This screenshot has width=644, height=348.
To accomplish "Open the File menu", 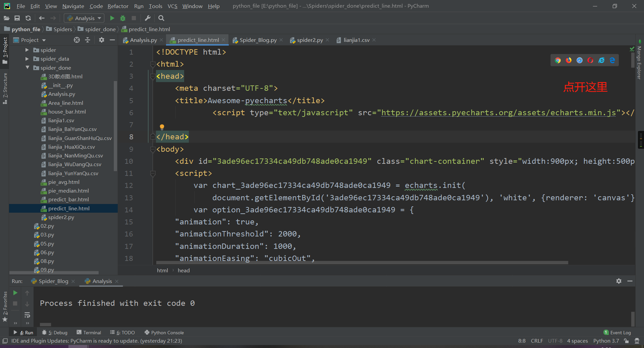I will coord(21,6).
